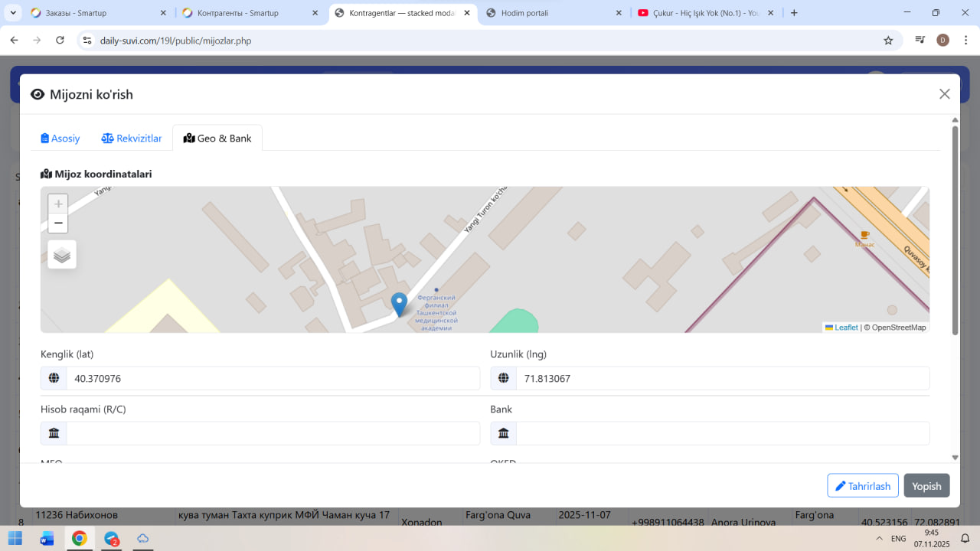Switch to the Asosiy tab

pyautogui.click(x=60, y=139)
